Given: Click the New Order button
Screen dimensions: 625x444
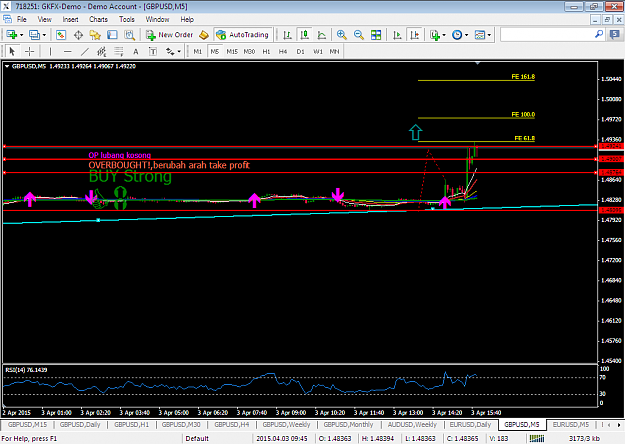Looking at the screenshot, I should [170, 35].
